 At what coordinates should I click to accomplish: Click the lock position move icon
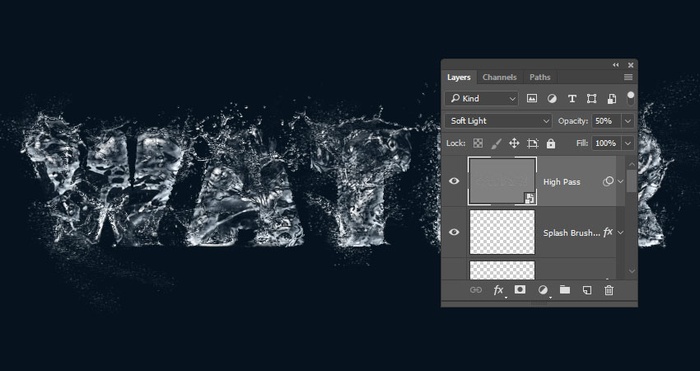click(x=514, y=143)
